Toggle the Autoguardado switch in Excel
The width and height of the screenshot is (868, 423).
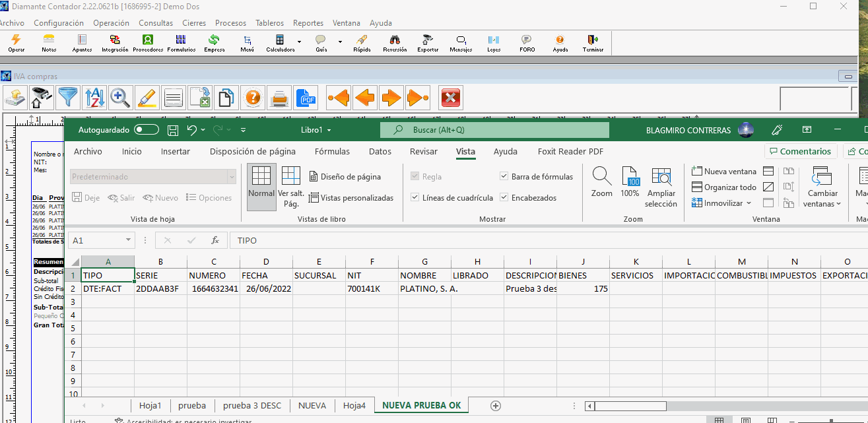click(x=147, y=130)
